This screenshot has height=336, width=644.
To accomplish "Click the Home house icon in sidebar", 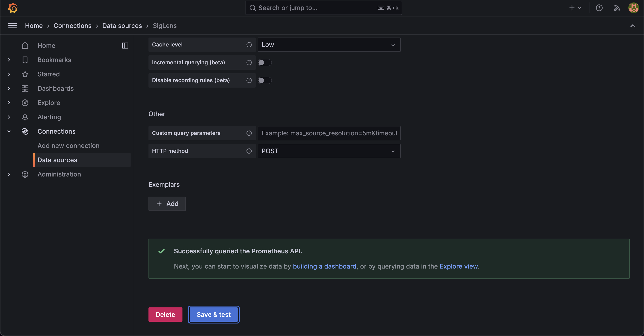I will 25,46.
